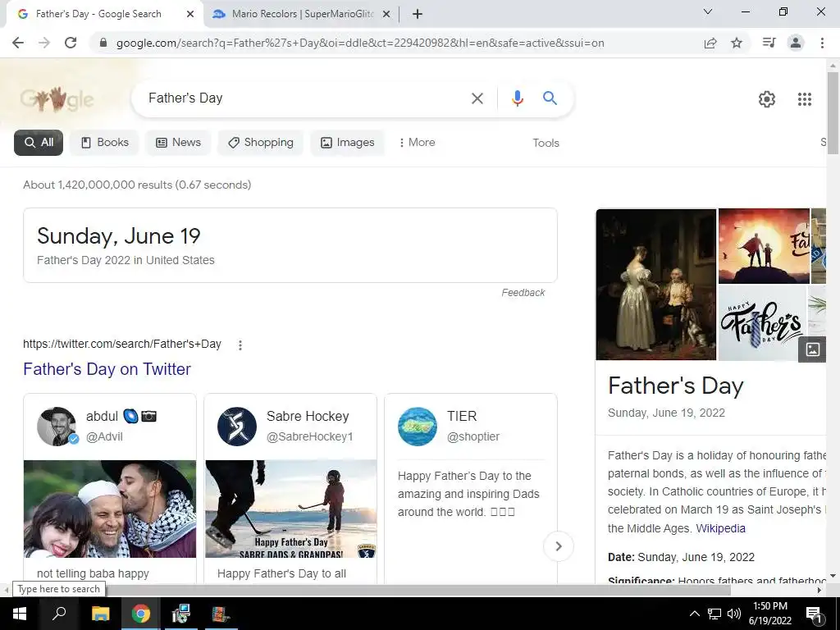Open the superhero dad sunset image
This screenshot has width=840, height=630.
[x=764, y=246]
